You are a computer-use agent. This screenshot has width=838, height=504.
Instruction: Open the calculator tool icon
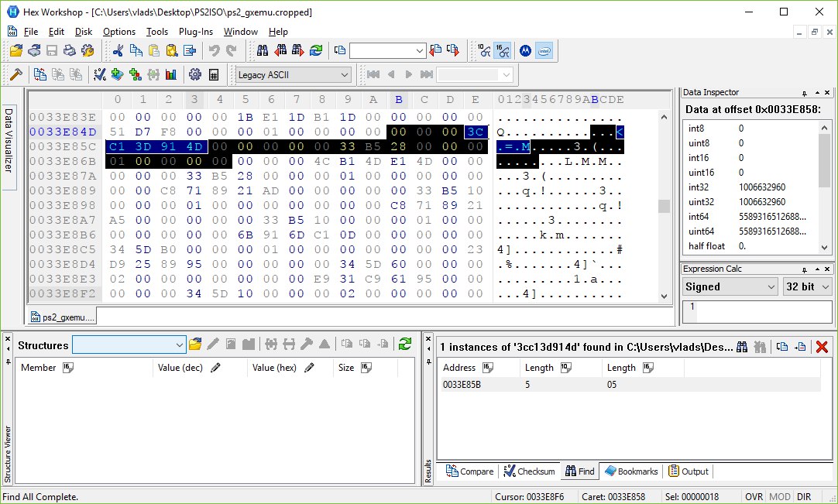214,75
